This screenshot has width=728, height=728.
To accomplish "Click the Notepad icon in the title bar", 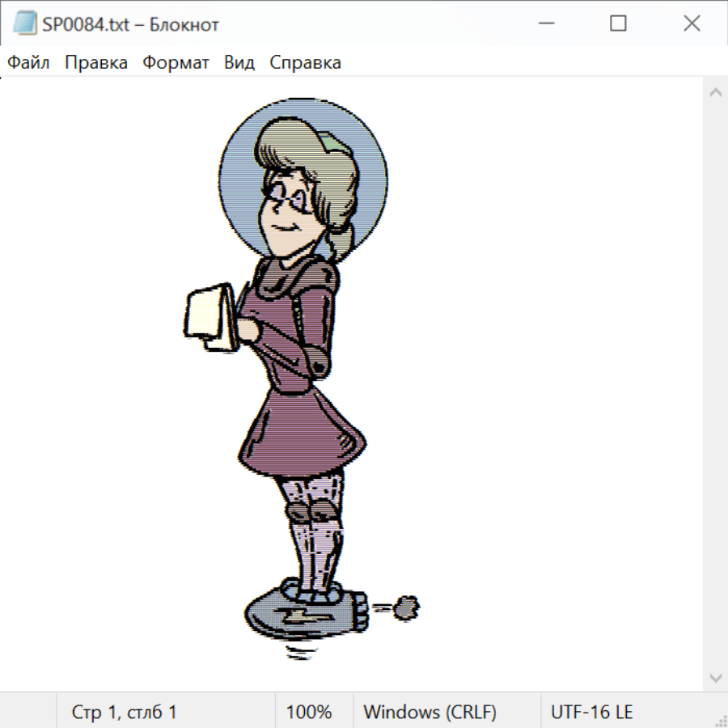I will (x=24, y=23).
